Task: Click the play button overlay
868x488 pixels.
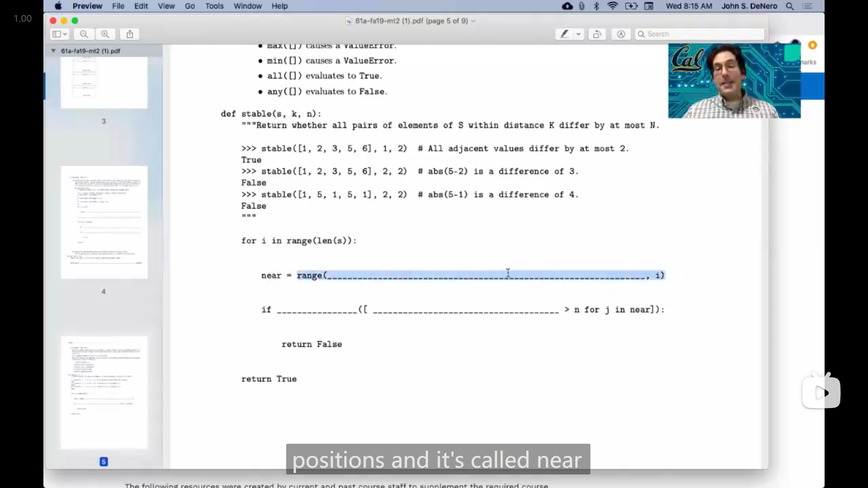Action: pyautogui.click(x=821, y=392)
